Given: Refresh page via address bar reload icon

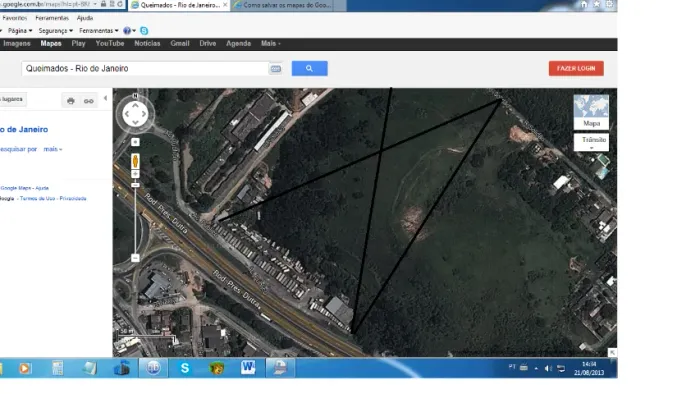Looking at the screenshot, I should [x=120, y=4].
